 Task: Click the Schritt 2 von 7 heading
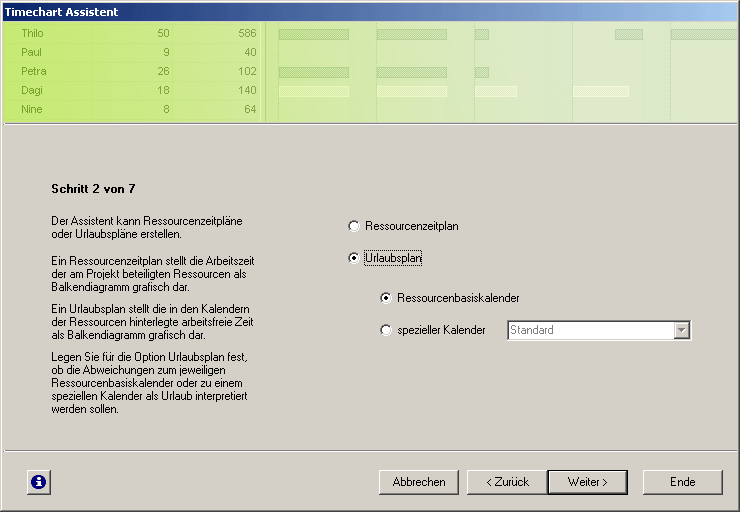pos(99,188)
